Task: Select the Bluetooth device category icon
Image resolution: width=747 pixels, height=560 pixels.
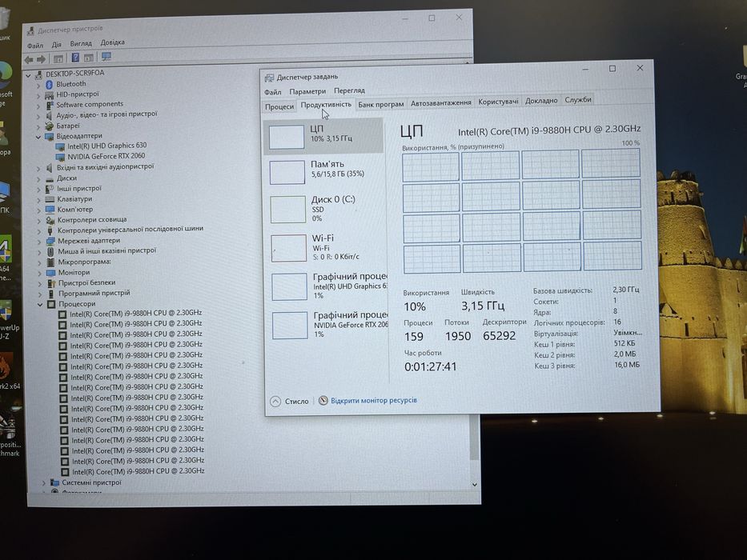Action: 49,84
